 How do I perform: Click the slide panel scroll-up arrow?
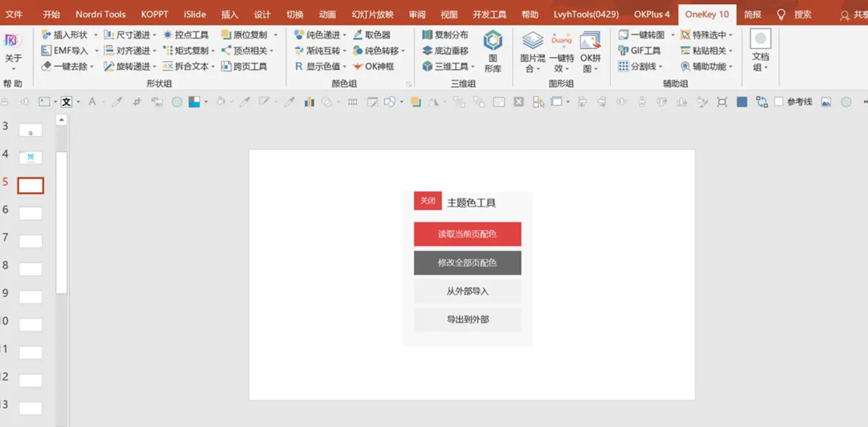[x=61, y=119]
